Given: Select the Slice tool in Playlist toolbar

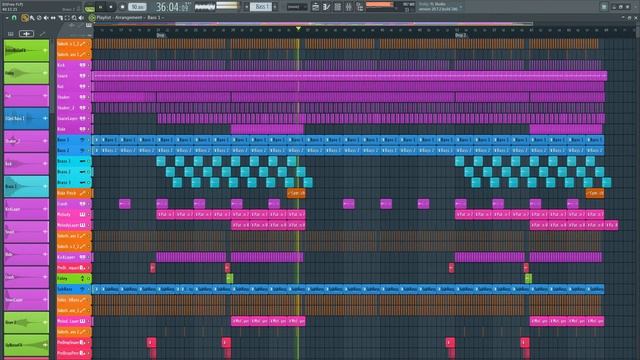Looking at the screenshot, I should [x=60, y=18].
